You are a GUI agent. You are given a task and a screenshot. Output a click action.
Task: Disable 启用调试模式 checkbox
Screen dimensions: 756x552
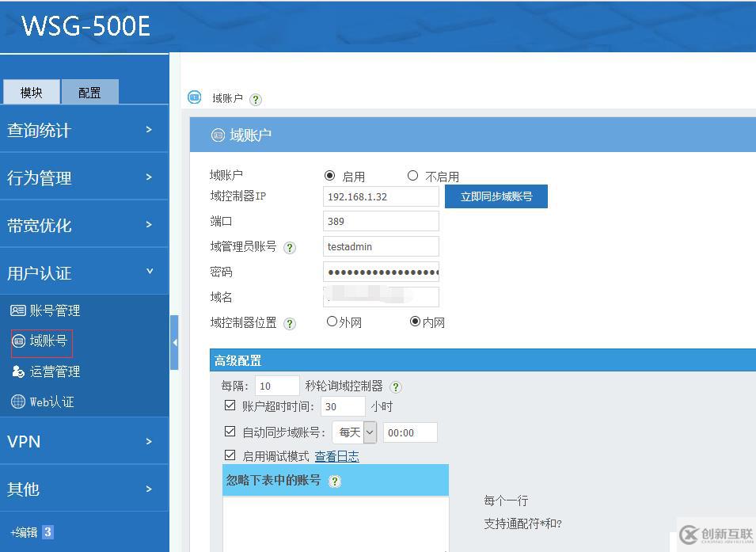(x=230, y=456)
